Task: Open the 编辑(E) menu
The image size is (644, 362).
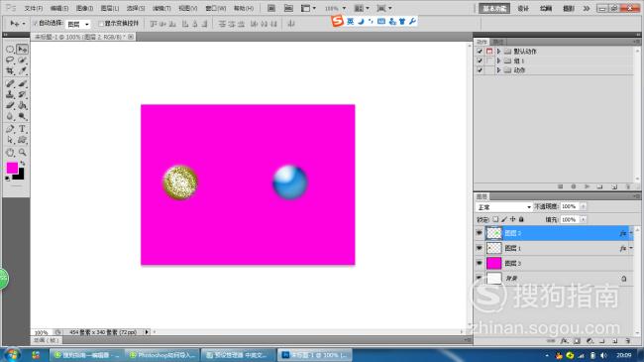Action: [59, 8]
